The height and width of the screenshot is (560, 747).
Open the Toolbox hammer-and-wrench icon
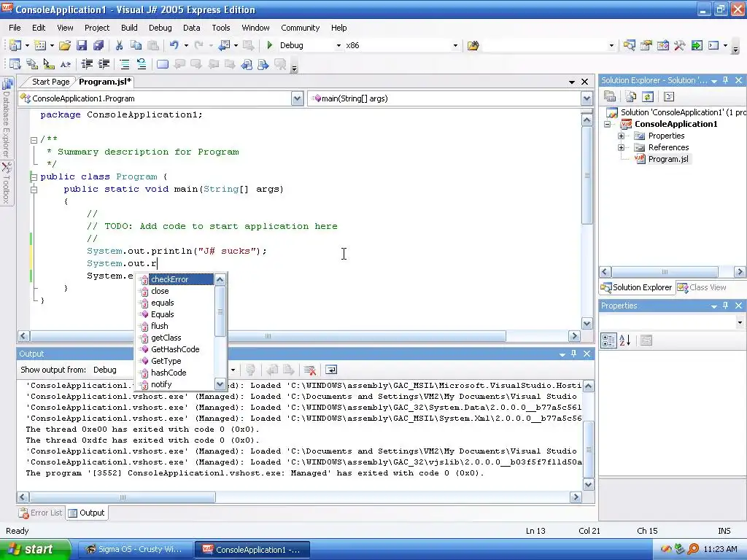[x=680, y=46]
